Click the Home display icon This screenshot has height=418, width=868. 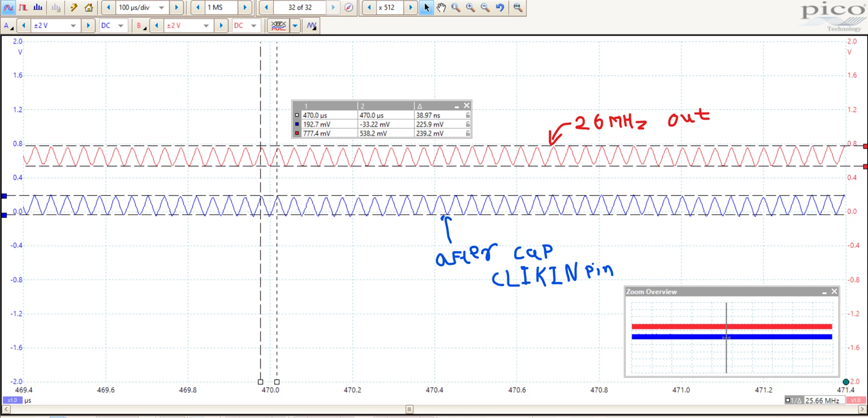[x=88, y=7]
